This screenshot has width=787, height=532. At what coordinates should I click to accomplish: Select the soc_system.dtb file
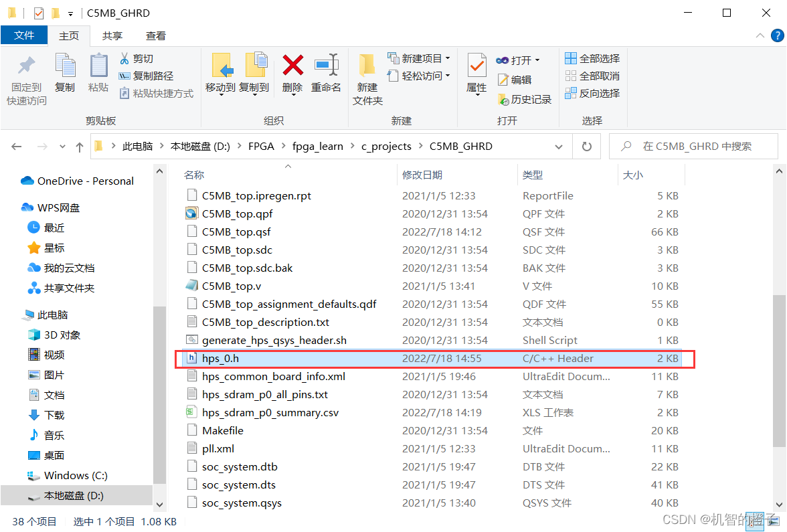tap(432, 467)
